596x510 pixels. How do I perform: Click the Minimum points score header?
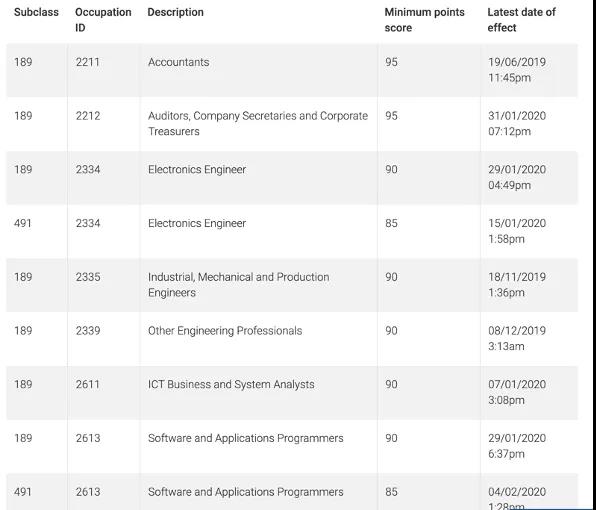[x=424, y=20]
